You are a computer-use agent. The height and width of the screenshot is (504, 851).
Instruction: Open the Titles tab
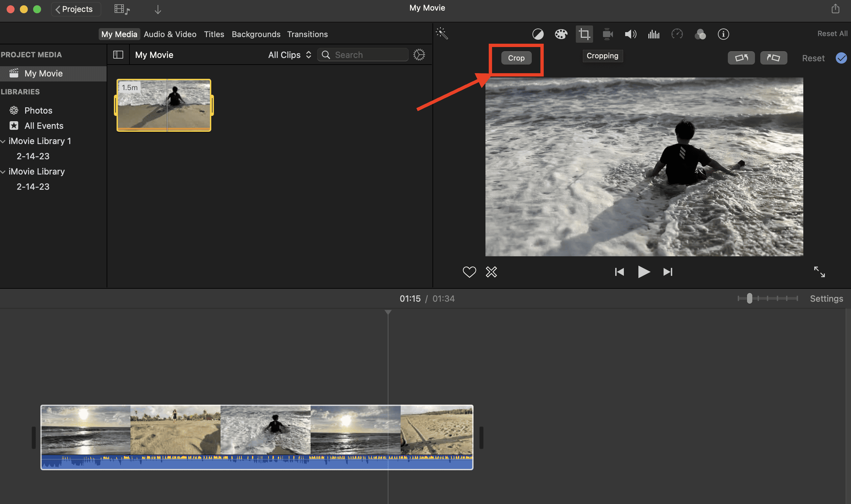pos(214,34)
